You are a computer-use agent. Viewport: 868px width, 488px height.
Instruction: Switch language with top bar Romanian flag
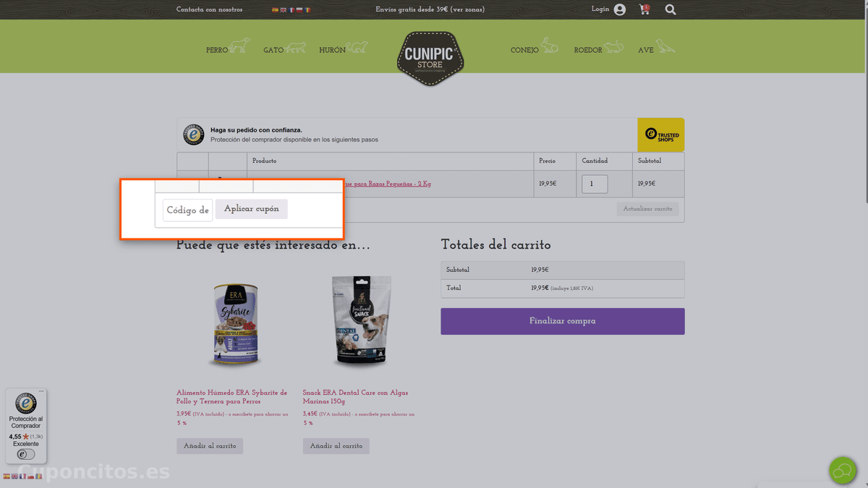[307, 10]
